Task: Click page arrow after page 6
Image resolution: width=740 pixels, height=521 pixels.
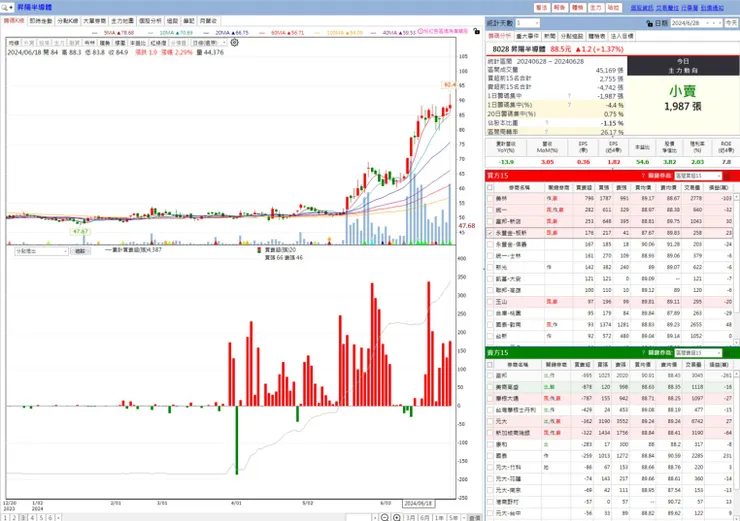Action: [59, 518]
